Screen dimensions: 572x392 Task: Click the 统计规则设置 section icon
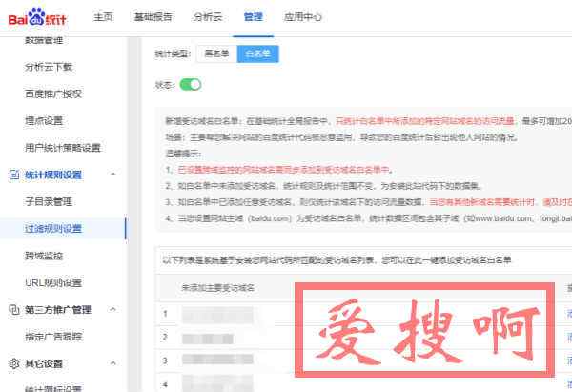click(13, 175)
